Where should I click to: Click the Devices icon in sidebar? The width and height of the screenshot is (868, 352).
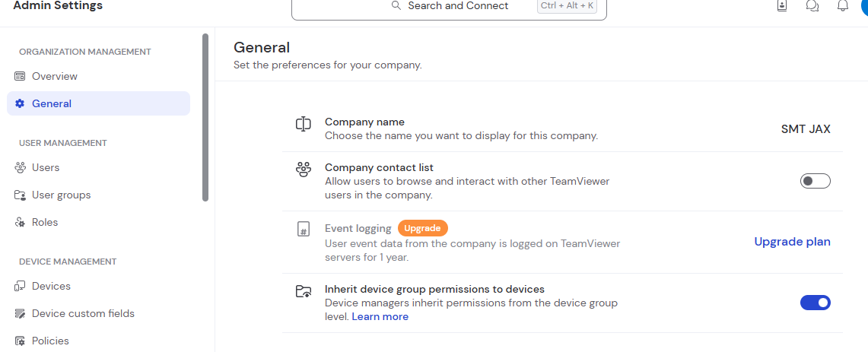tap(20, 286)
